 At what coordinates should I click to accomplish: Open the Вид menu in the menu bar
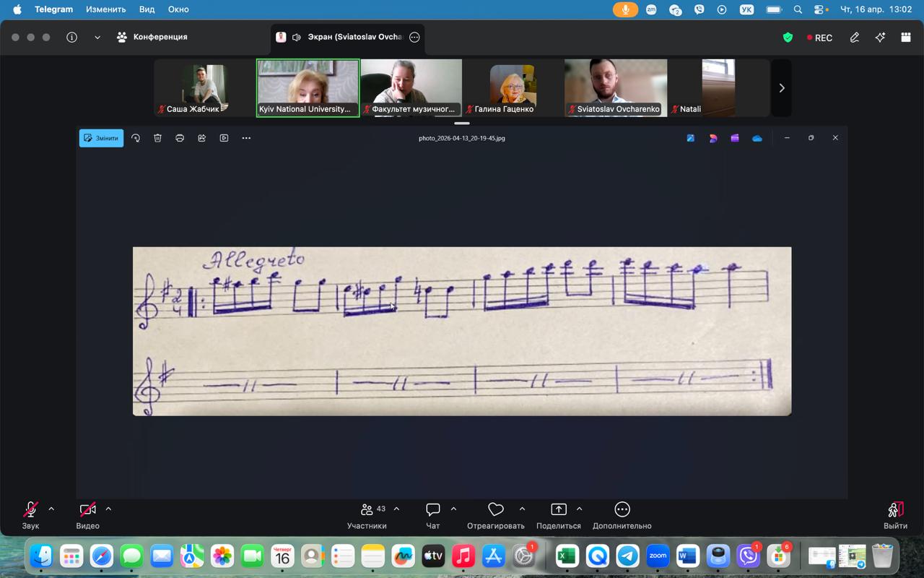click(147, 9)
